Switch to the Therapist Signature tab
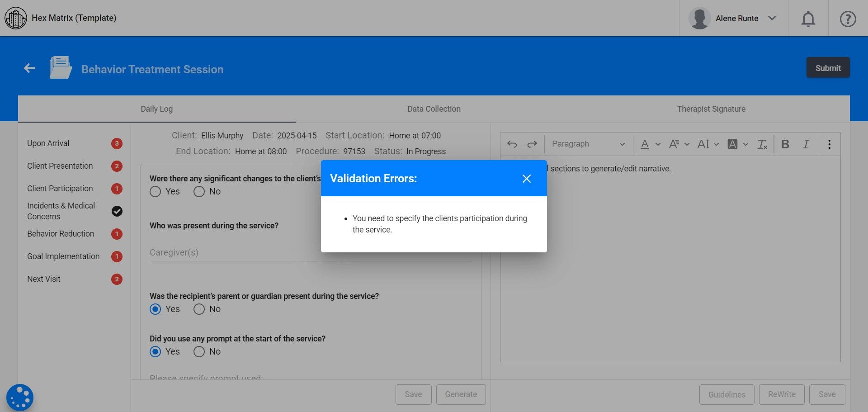This screenshot has height=412, width=868. (711, 109)
